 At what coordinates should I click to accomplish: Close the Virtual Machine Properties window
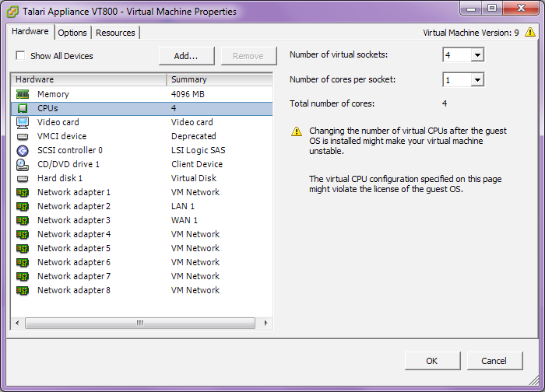[x=521, y=9]
